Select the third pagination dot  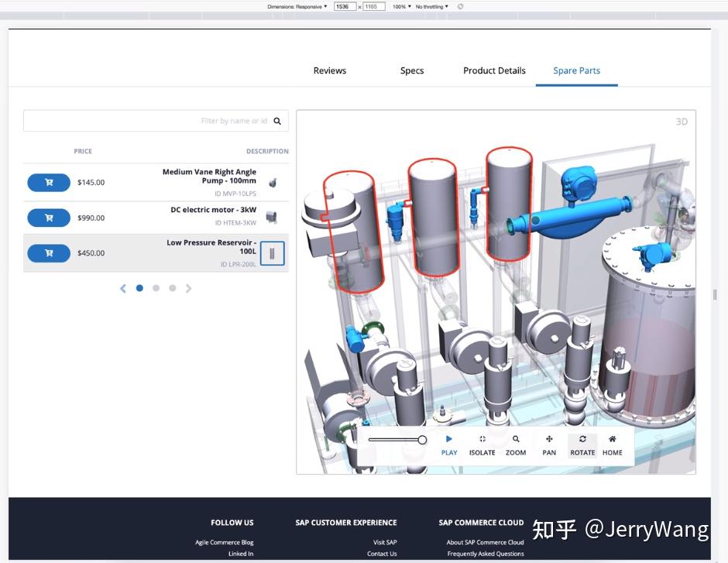172,287
